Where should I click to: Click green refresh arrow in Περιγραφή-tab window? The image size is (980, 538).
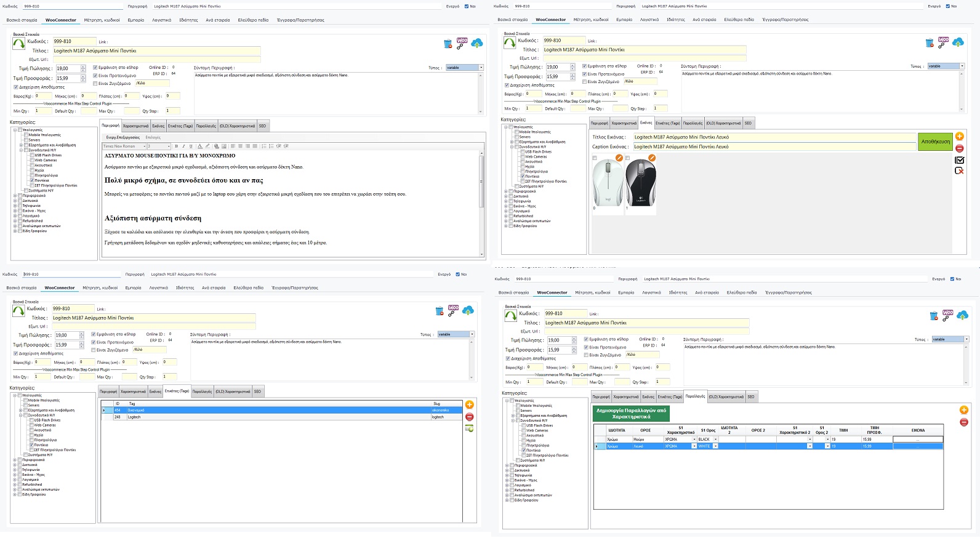click(18, 44)
